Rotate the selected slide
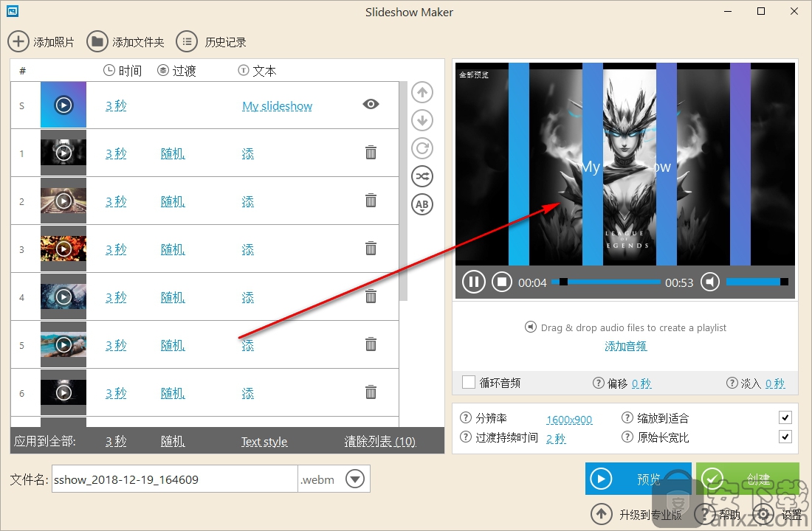Viewport: 812px width, 531px height. (x=422, y=148)
